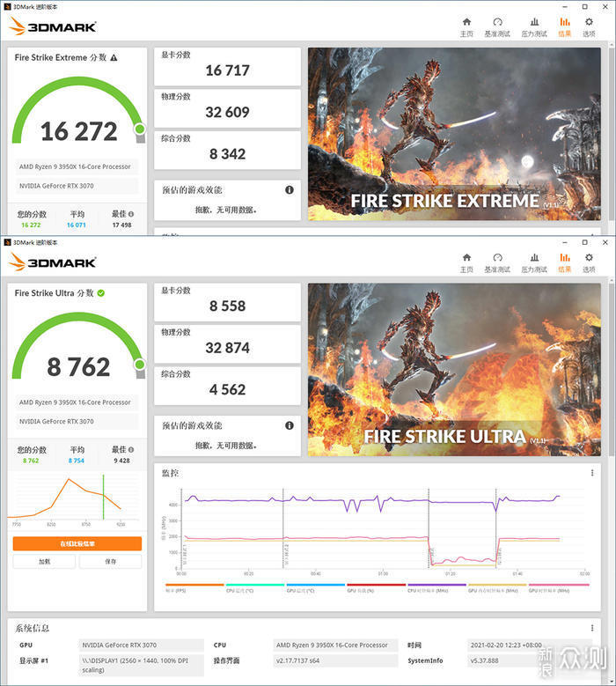The height and width of the screenshot is (686, 616).
Task: Open Options (选项) gear in Fire Strike Ultra window
Action: tap(589, 262)
